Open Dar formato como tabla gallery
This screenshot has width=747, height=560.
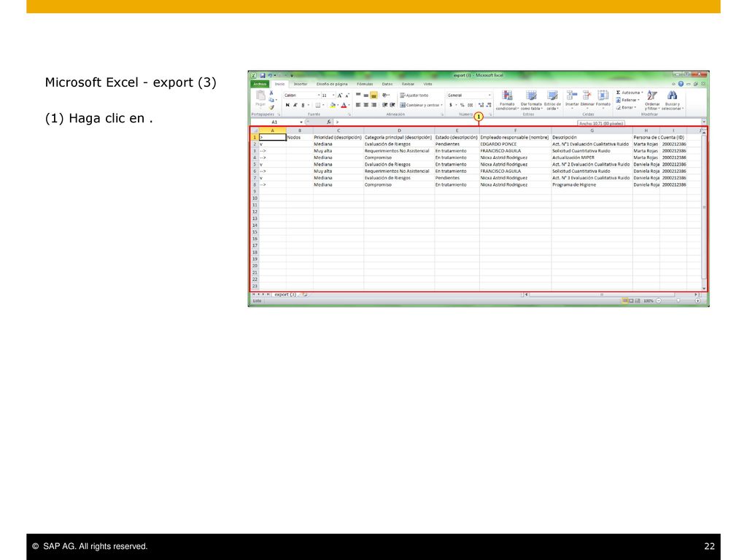(x=531, y=101)
